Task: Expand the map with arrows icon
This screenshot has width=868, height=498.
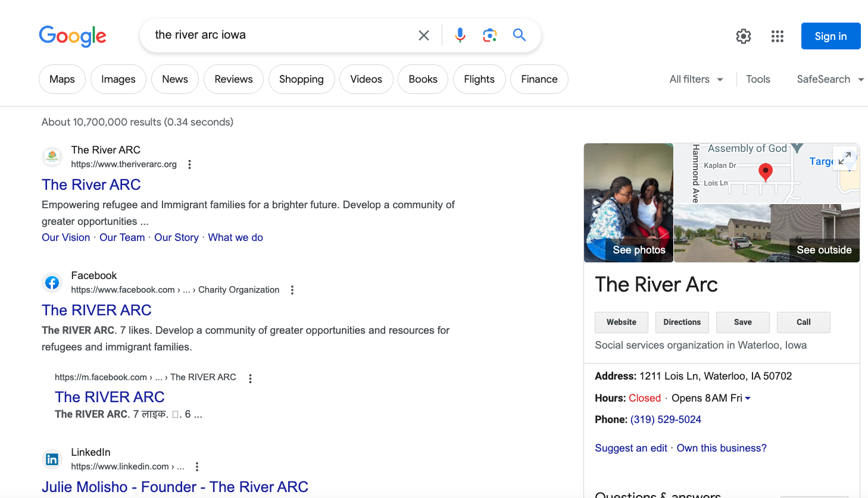Action: tap(844, 158)
